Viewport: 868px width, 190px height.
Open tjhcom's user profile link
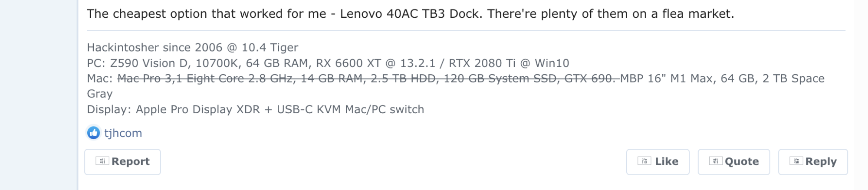[123, 133]
